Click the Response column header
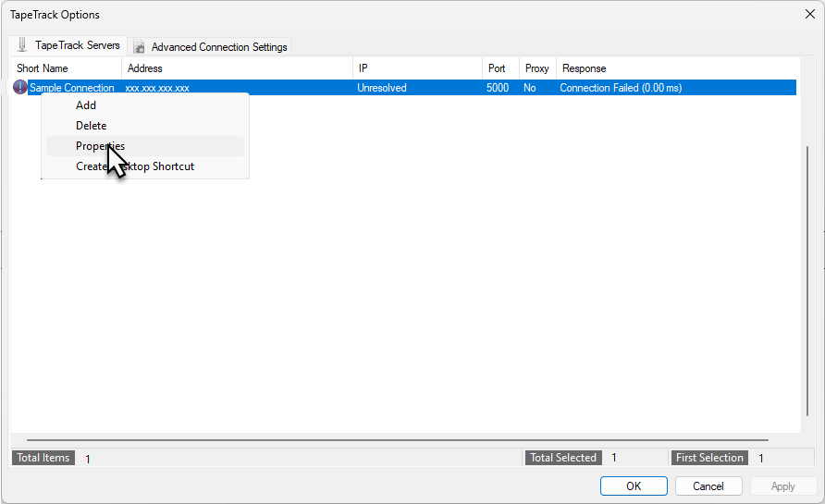This screenshot has height=504, width=825. coord(678,68)
